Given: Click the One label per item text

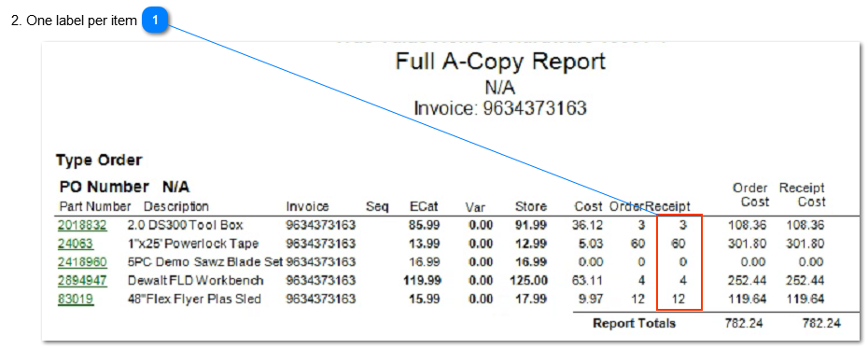Looking at the screenshot, I should 81,21.
